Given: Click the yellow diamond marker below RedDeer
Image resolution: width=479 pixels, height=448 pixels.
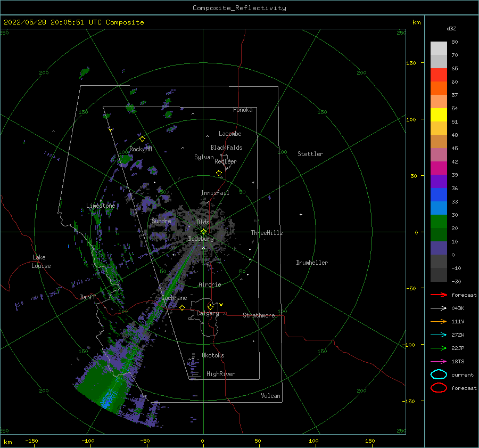Looking at the screenshot, I should (219, 173).
